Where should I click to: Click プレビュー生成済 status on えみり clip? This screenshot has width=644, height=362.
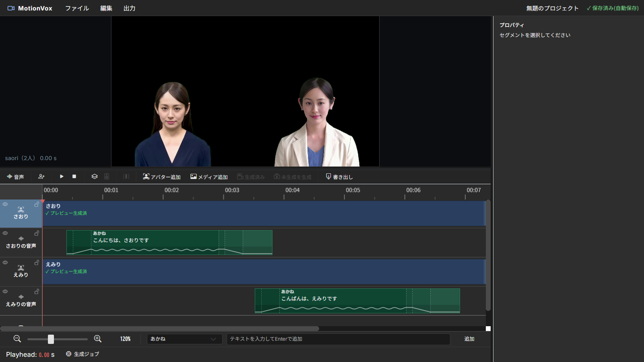pyautogui.click(x=66, y=271)
